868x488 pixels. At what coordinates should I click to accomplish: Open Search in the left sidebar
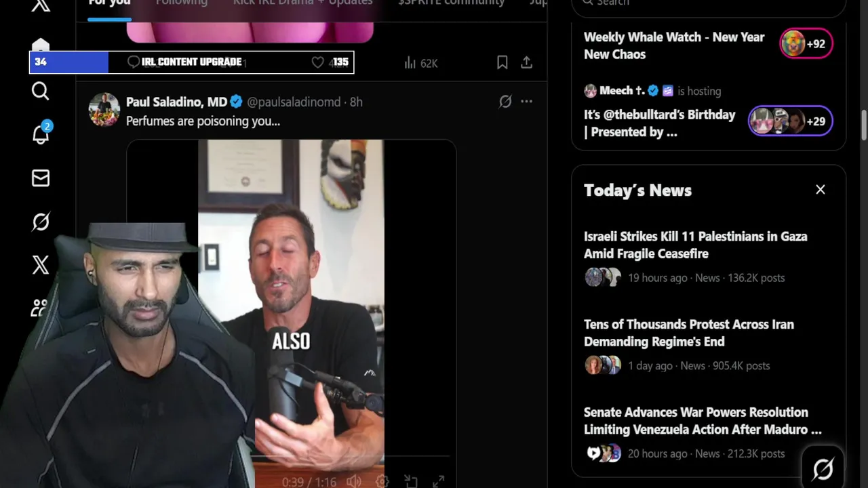coord(41,91)
